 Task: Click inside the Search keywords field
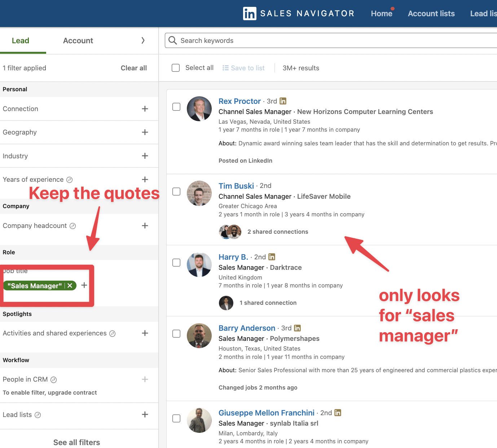click(x=332, y=40)
